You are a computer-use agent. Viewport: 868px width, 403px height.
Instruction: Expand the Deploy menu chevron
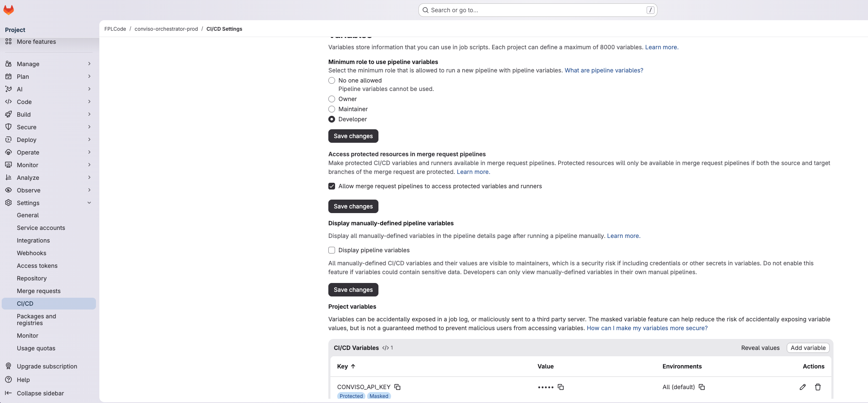pyautogui.click(x=89, y=140)
